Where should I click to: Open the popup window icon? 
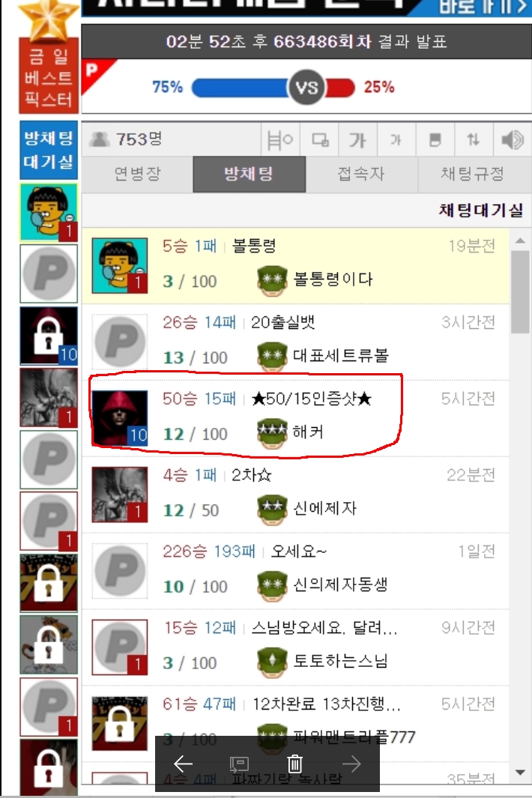coord(320,139)
